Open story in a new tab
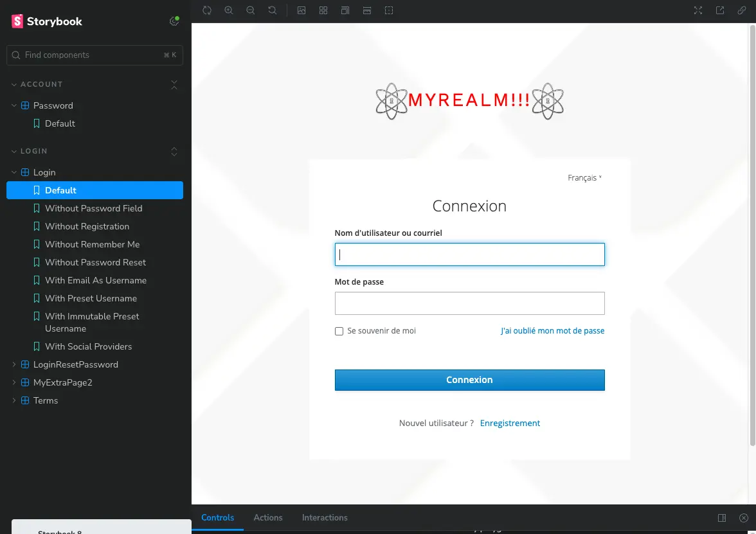This screenshot has width=756, height=534. (x=720, y=10)
